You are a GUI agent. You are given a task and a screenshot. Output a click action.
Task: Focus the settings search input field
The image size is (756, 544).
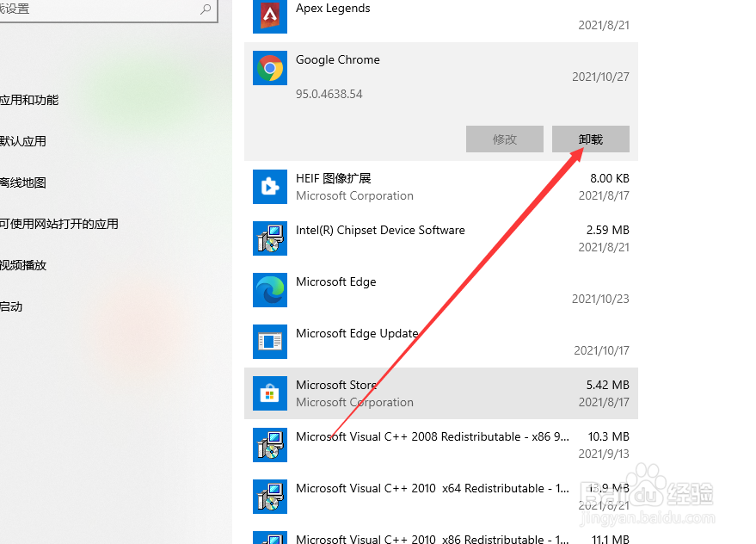coord(109,9)
